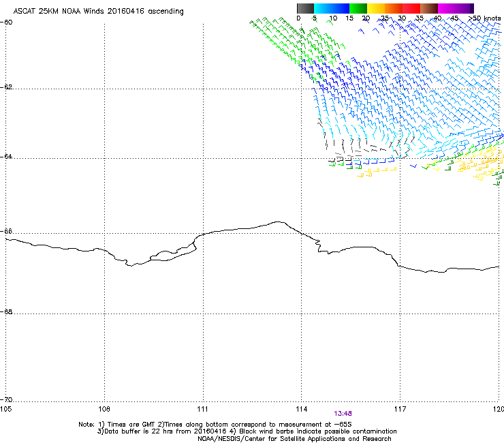Click the ">50 knots" legend label
This screenshot has width=504, height=443.
[484, 18]
